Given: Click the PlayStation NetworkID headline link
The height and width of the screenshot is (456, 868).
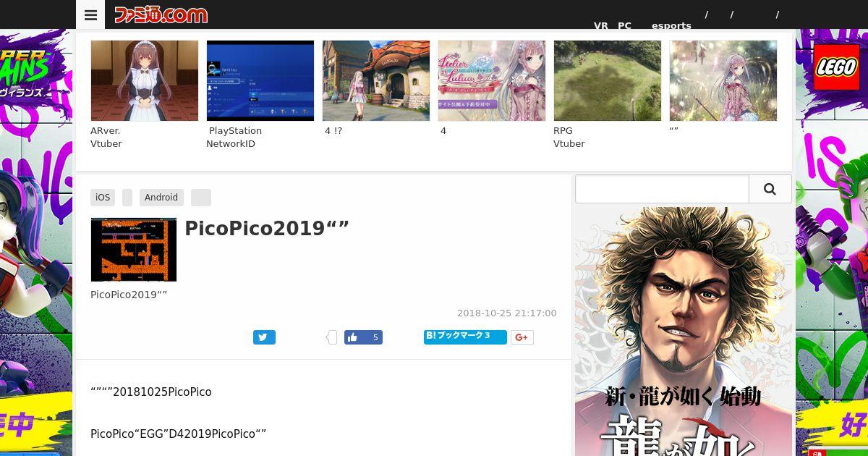Looking at the screenshot, I should (234, 138).
